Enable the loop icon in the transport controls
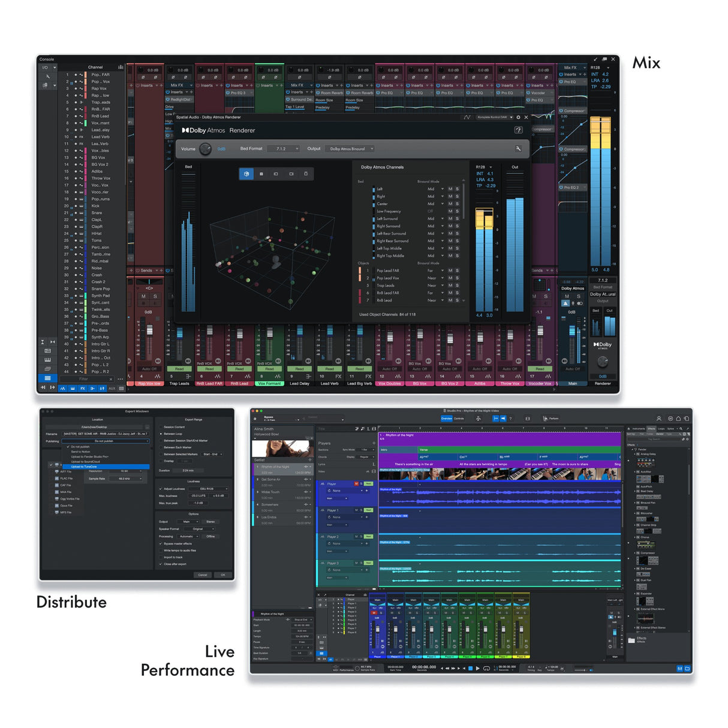The height and width of the screenshot is (728, 728). point(486,669)
